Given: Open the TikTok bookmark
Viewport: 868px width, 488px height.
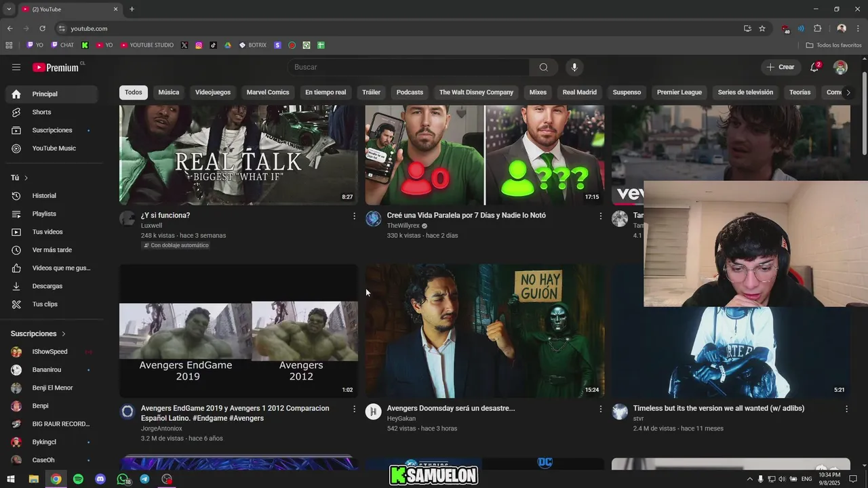Looking at the screenshot, I should click(x=213, y=45).
